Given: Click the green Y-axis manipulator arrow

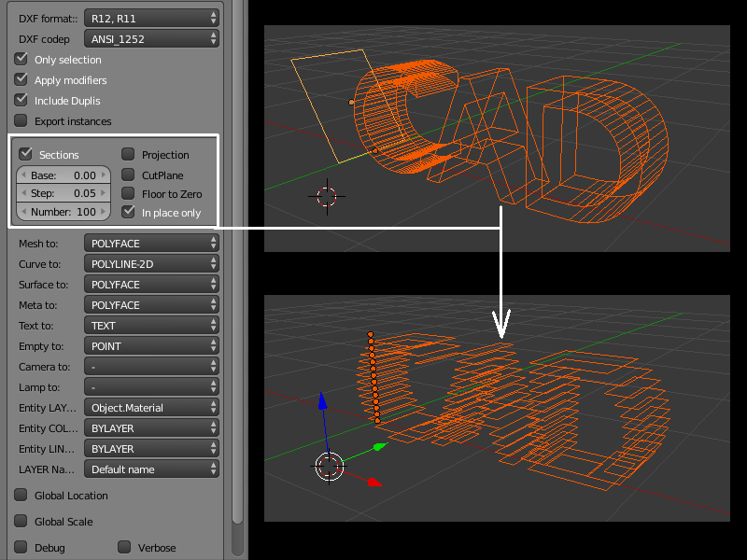Looking at the screenshot, I should (381, 446).
